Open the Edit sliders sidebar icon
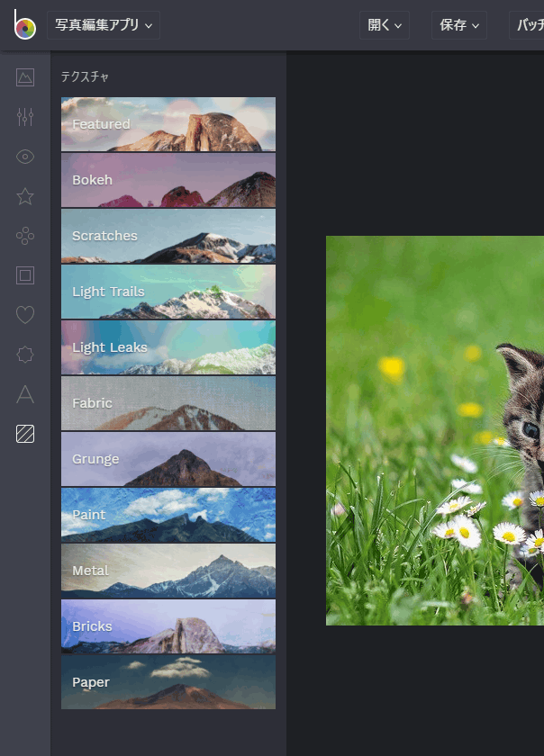The width and height of the screenshot is (544, 756). (x=25, y=117)
